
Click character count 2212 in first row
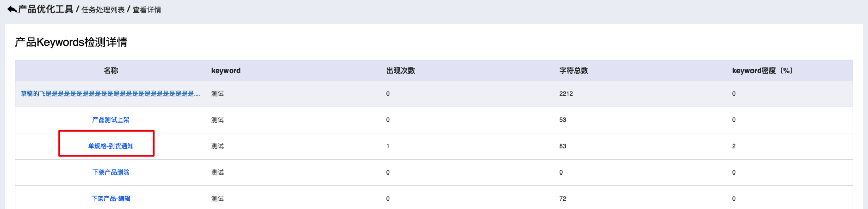(x=566, y=94)
